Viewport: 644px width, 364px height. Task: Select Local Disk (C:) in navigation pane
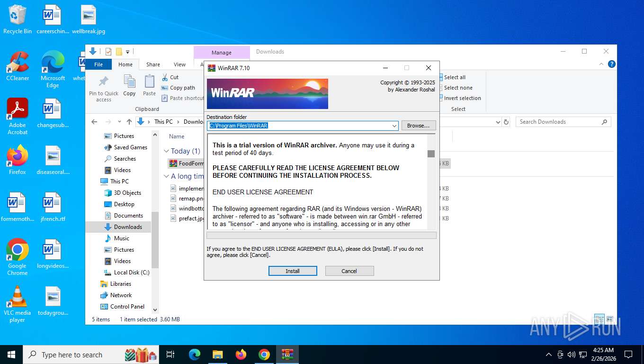(x=126, y=273)
